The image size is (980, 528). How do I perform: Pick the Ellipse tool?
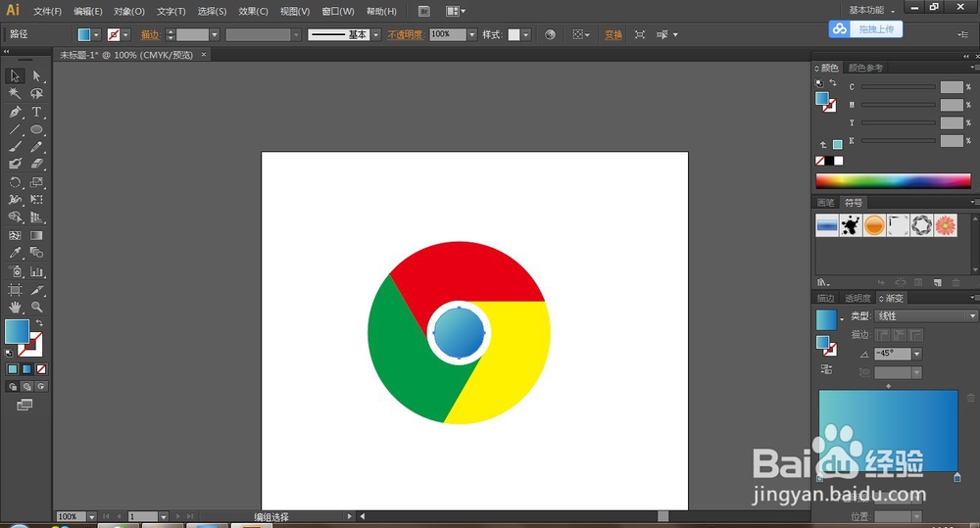(37, 129)
